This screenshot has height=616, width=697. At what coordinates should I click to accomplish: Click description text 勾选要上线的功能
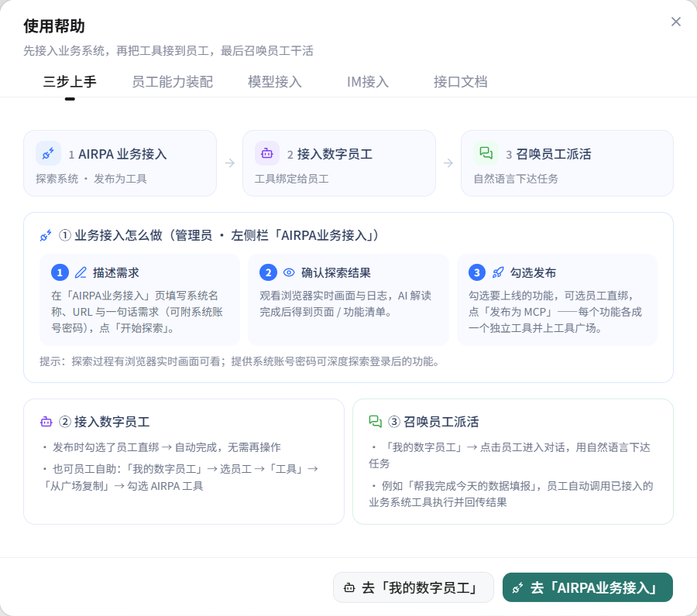click(555, 312)
